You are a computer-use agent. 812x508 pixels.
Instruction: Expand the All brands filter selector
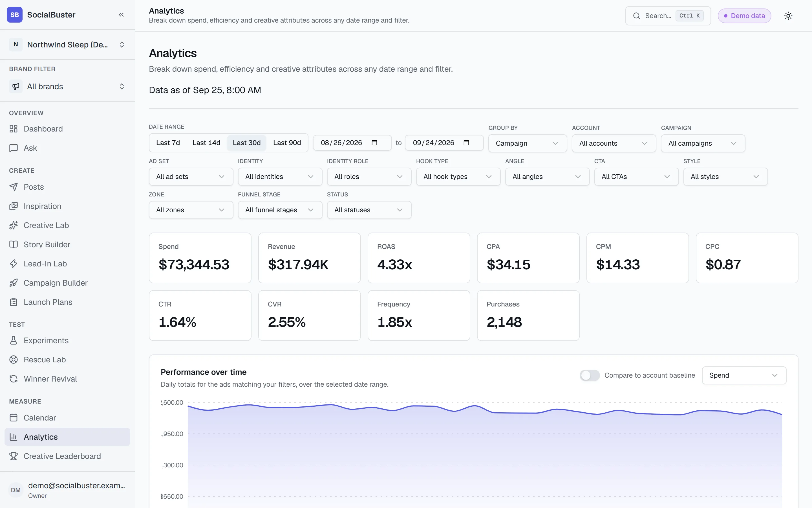pyautogui.click(x=67, y=86)
